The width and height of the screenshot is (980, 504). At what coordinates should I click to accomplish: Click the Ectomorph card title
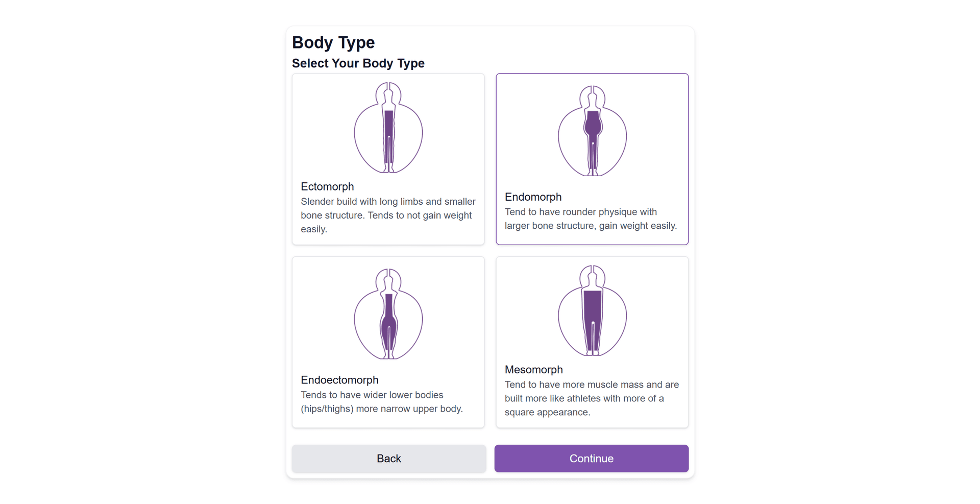click(x=327, y=187)
